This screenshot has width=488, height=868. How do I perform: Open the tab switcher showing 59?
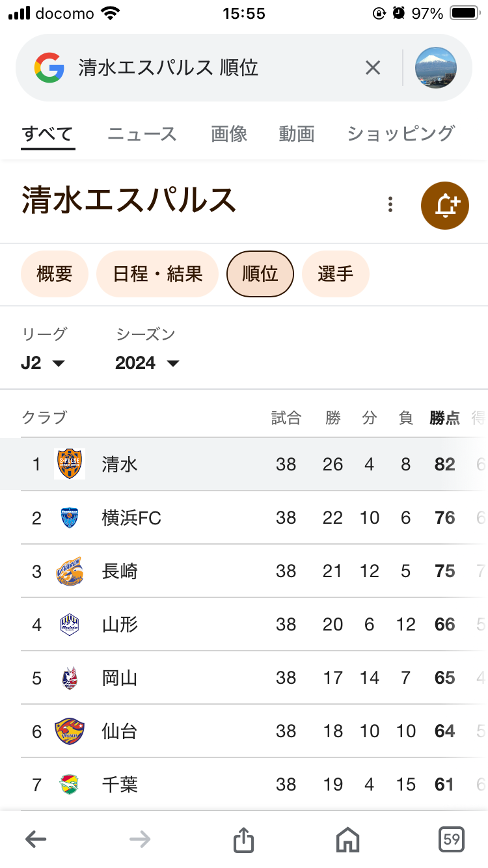[x=452, y=839]
